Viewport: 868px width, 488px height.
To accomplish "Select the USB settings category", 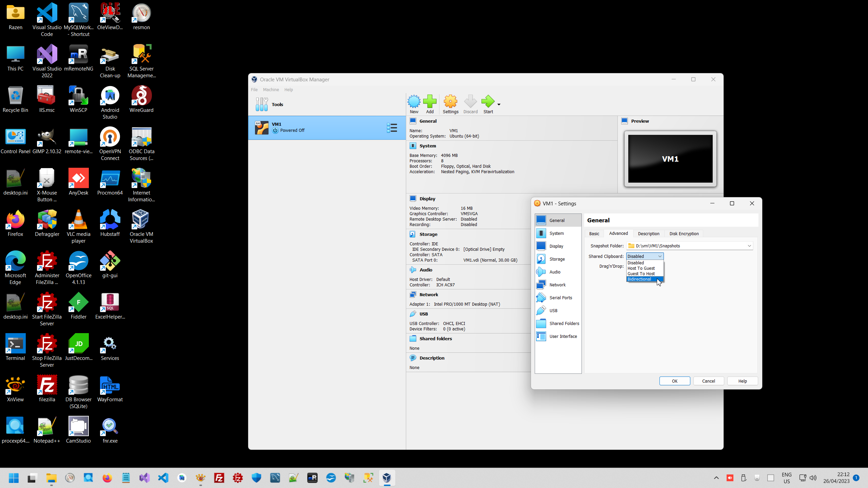I will pos(553,311).
